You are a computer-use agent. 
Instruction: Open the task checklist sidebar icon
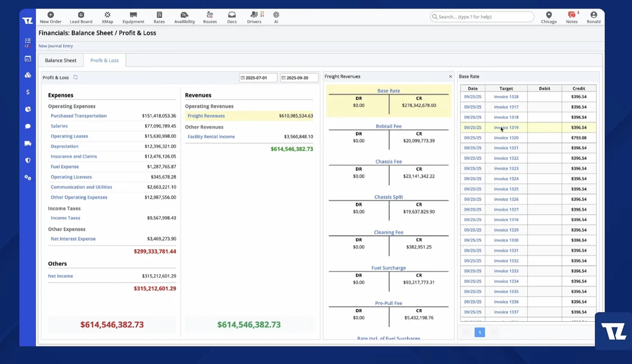pos(28,41)
